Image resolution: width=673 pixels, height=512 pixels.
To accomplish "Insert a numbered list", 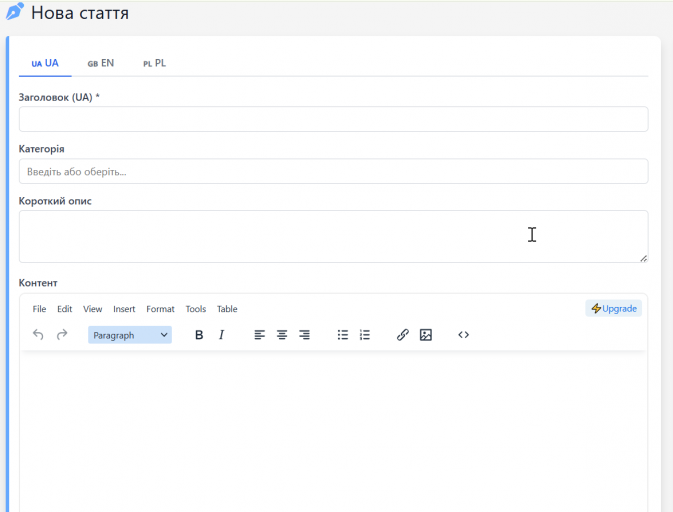I will 365,335.
